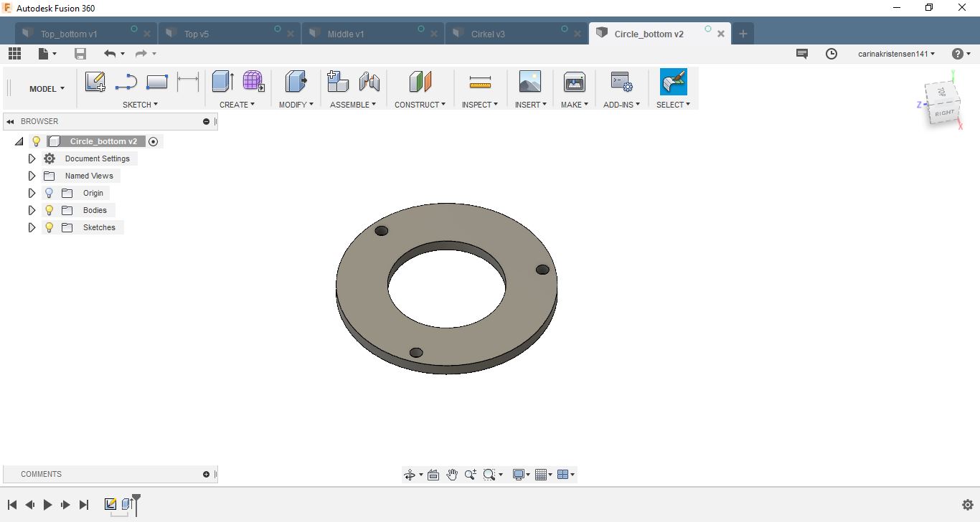
Task: Open the MODIFY dropdown menu
Action: point(296,105)
